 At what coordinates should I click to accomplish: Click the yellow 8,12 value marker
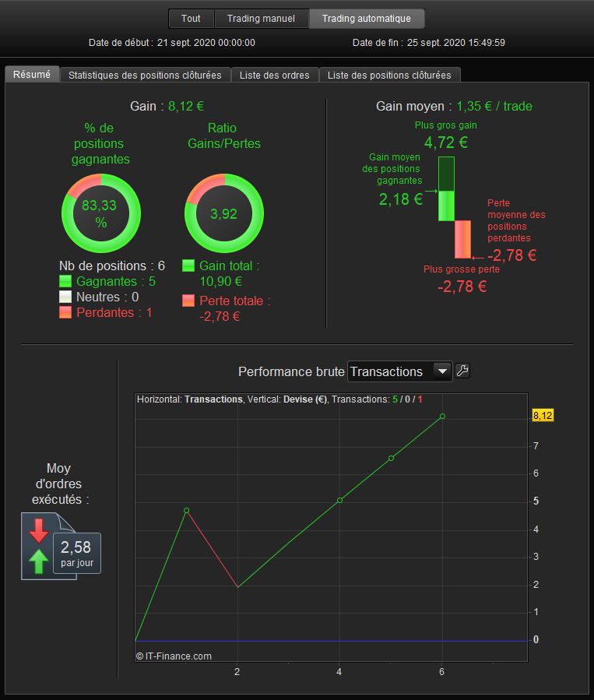click(x=543, y=416)
